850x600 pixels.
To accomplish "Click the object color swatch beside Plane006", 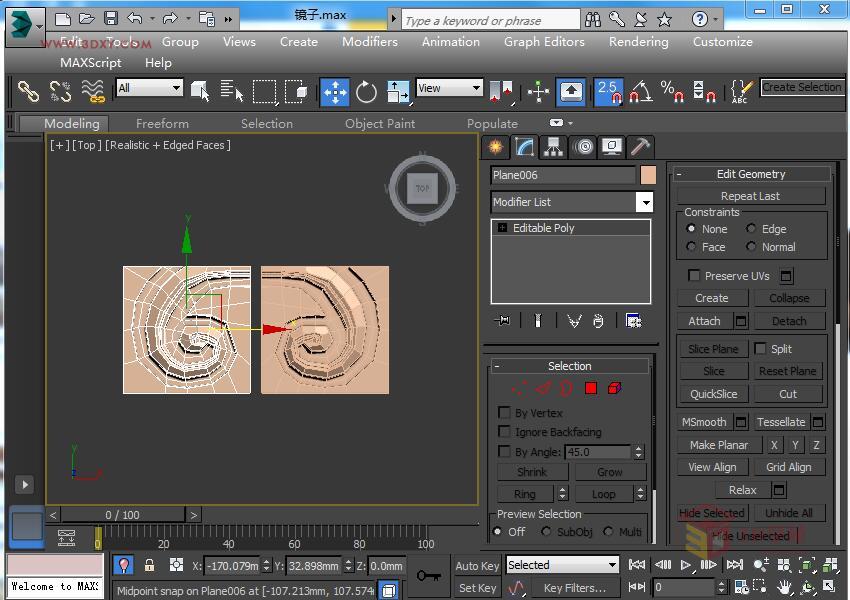I will point(648,175).
